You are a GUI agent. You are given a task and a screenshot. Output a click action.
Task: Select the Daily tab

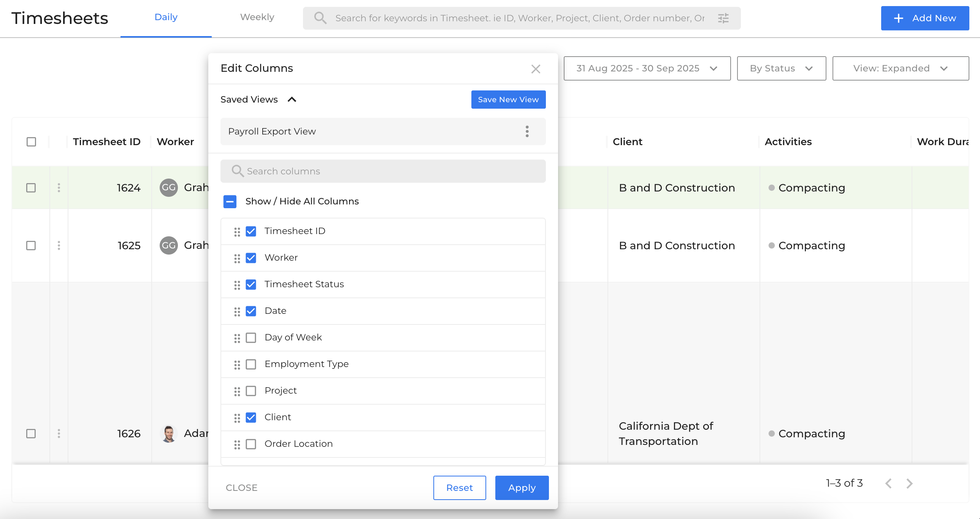pos(166,17)
